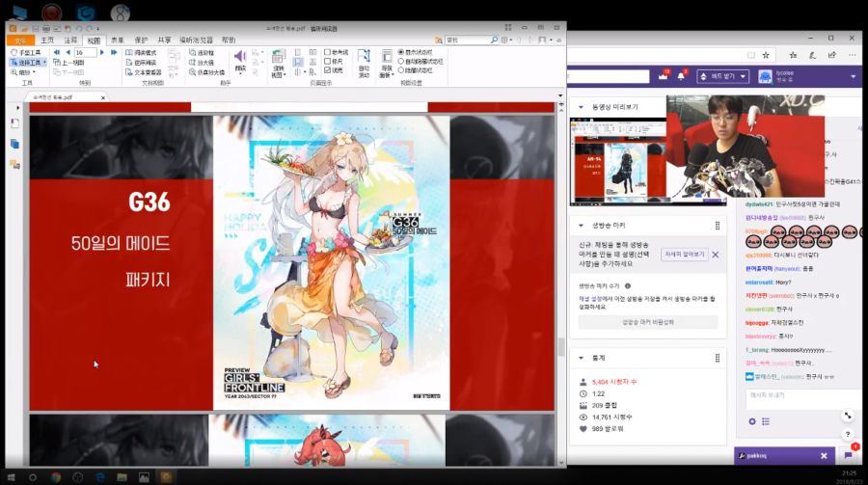
Task: Choose the Select tool in the ribbon
Action: click(27, 63)
